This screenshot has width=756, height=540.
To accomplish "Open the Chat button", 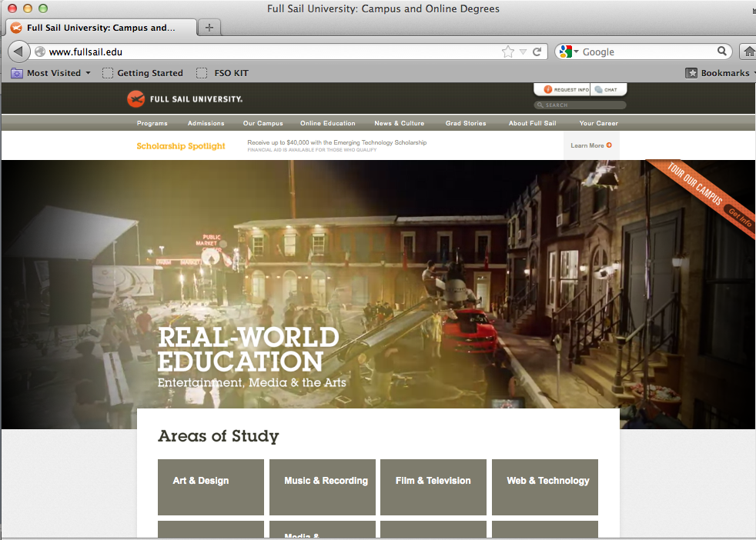I will pyautogui.click(x=608, y=89).
